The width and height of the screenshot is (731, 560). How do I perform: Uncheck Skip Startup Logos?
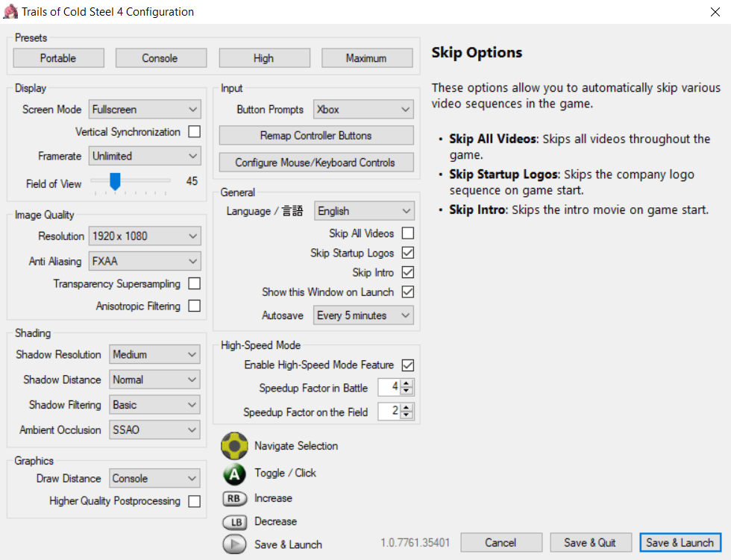pos(407,253)
